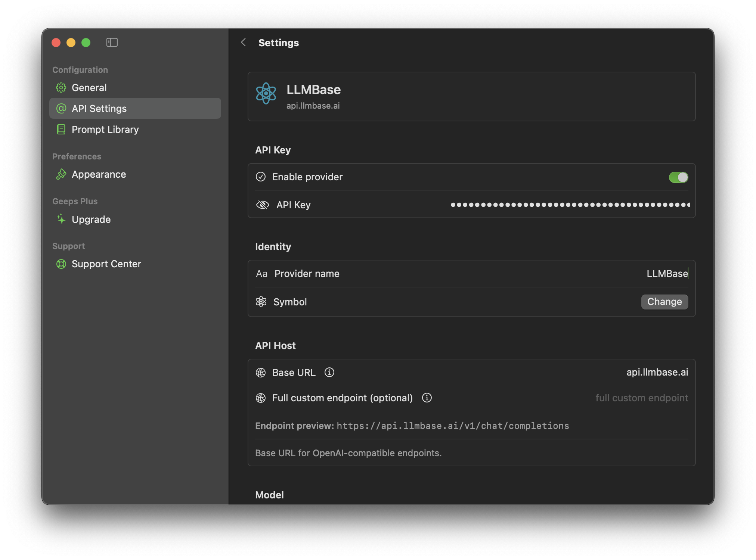Viewport: 756px width, 560px height.
Task: Click the General gear icon
Action: (x=61, y=88)
